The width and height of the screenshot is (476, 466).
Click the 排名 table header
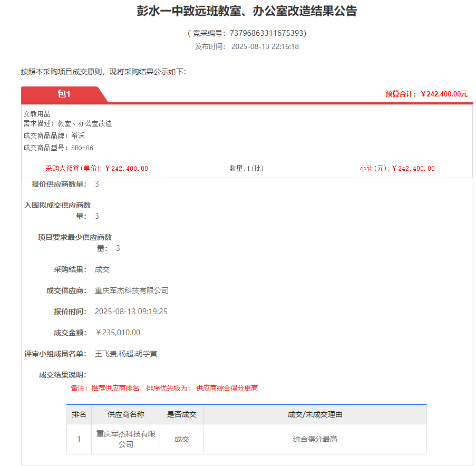point(79,414)
